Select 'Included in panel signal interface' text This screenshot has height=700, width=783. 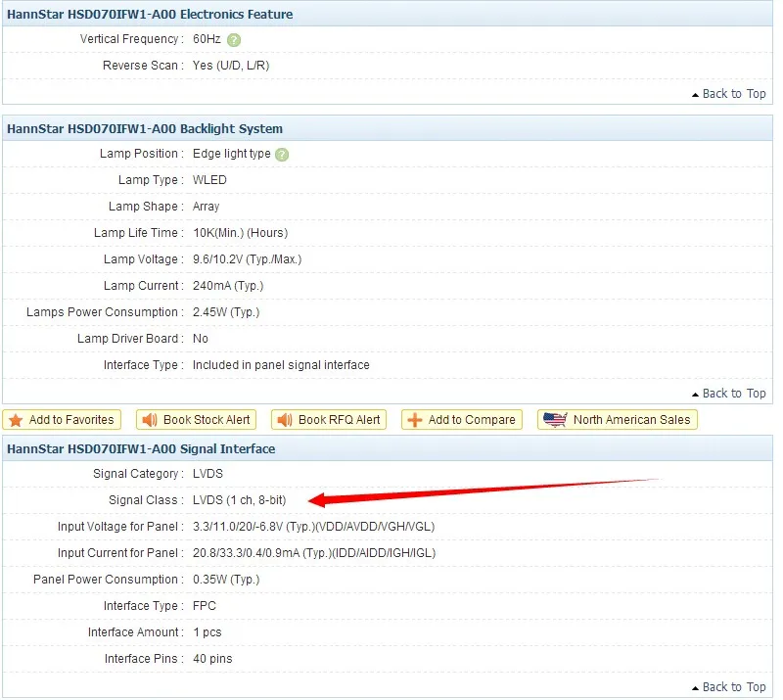pyautogui.click(x=281, y=365)
